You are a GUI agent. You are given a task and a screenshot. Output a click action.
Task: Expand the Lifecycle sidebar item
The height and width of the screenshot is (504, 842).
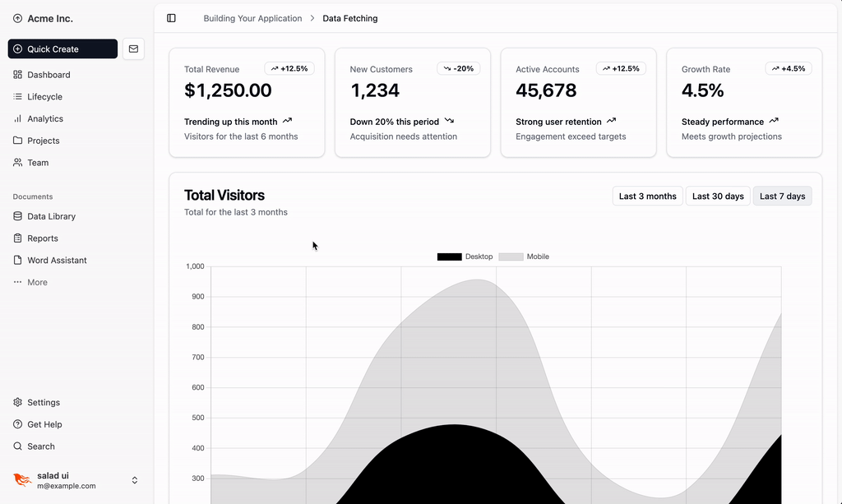pyautogui.click(x=44, y=96)
